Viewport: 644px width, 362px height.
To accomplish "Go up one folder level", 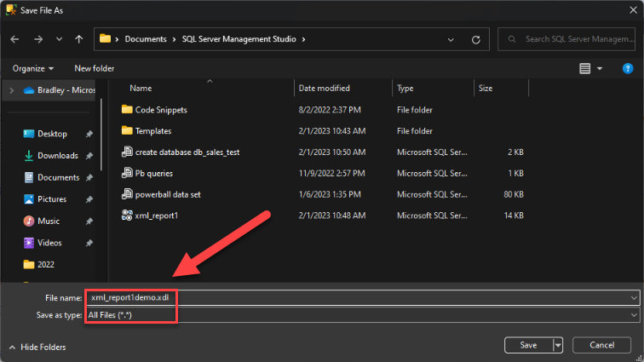I will coord(79,39).
